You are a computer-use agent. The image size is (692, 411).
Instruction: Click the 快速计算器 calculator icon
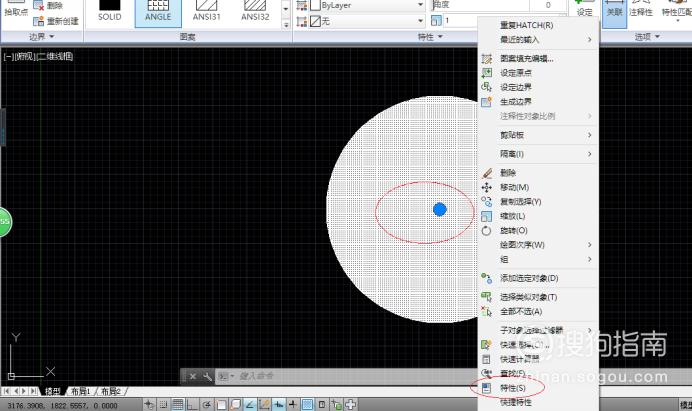pos(487,359)
